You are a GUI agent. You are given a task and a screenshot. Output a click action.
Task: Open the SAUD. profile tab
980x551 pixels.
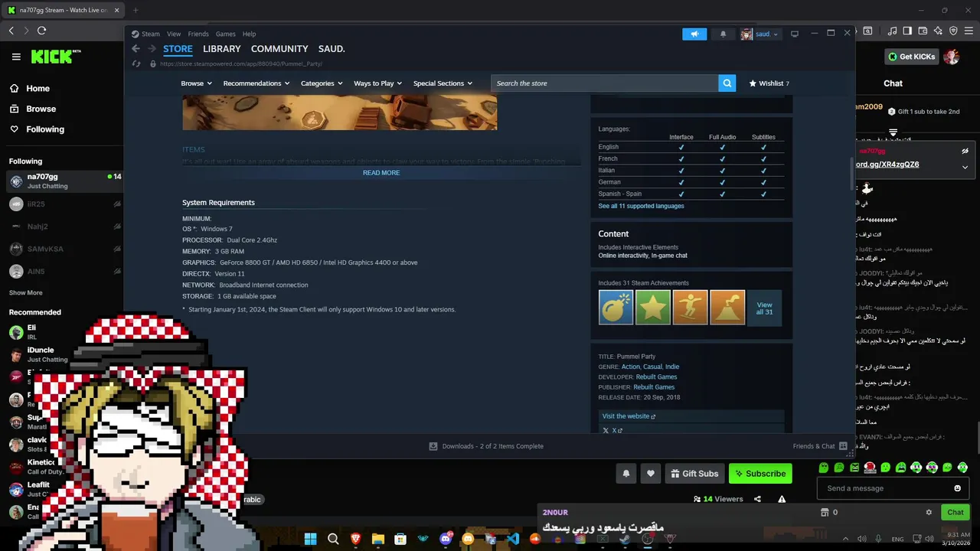coord(332,48)
